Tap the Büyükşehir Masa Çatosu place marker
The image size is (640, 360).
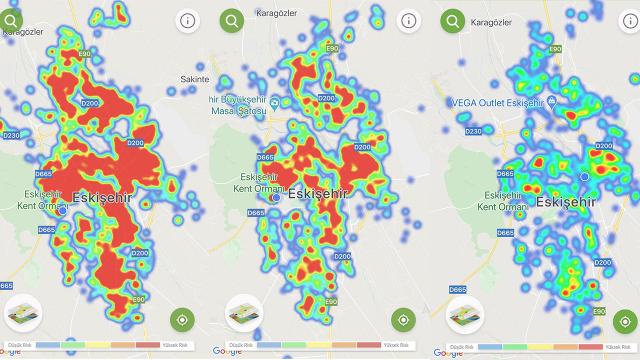coord(275,103)
